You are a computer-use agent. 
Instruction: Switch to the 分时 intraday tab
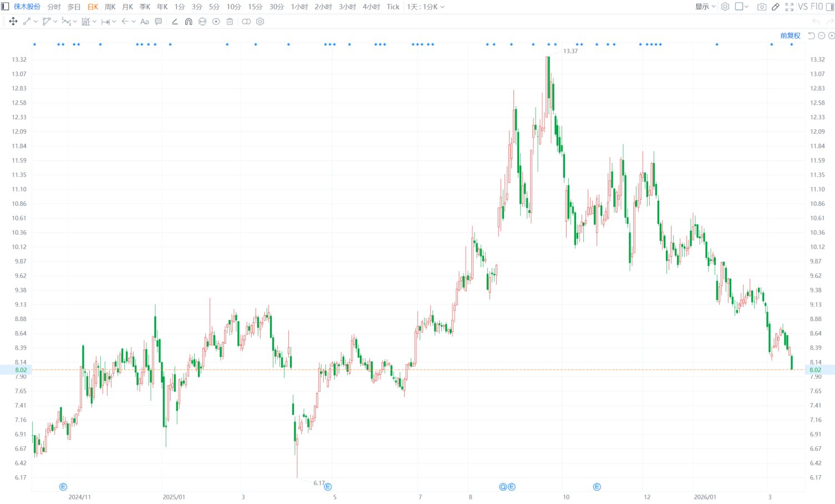(x=54, y=7)
